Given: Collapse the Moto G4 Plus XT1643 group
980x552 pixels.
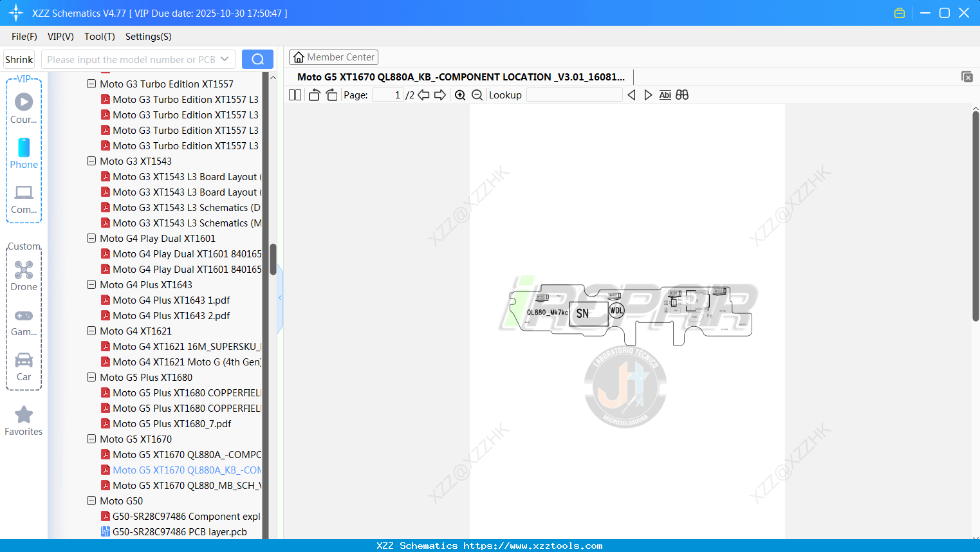Looking at the screenshot, I should pyautogui.click(x=91, y=284).
